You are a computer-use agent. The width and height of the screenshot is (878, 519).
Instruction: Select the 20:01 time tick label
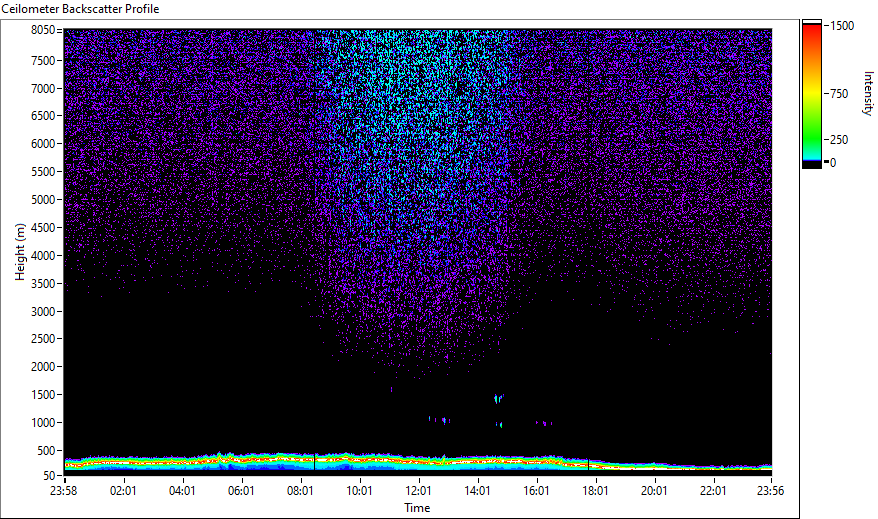[x=654, y=491]
